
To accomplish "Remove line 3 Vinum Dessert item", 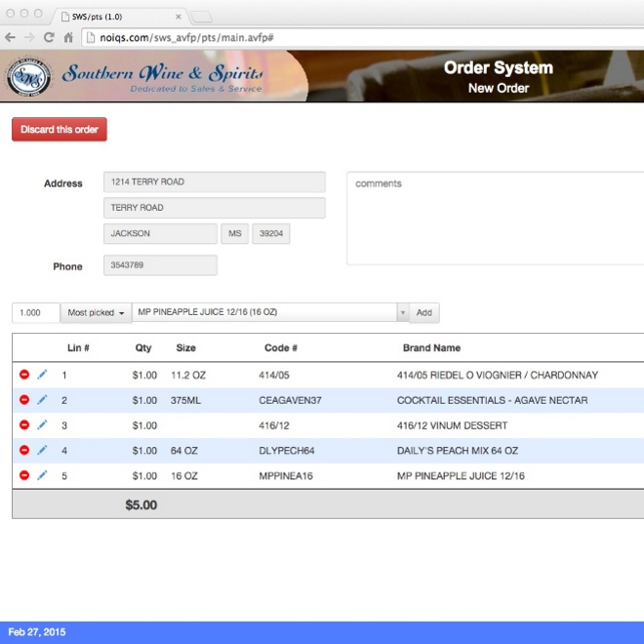I will 24,425.
